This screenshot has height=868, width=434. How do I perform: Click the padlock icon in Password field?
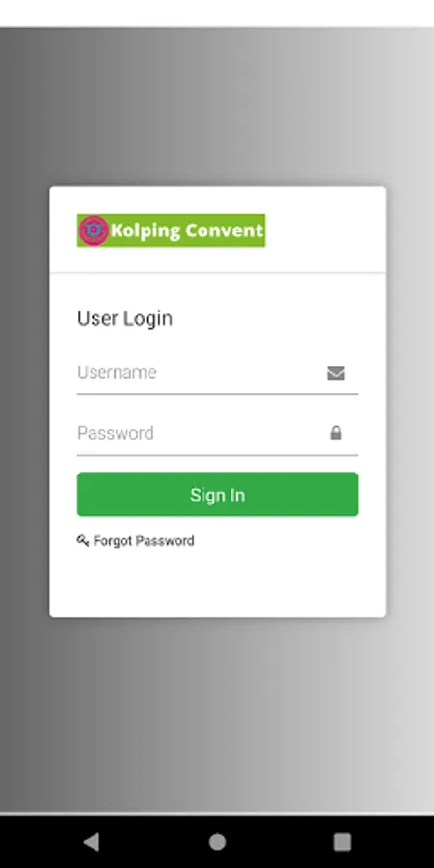pyautogui.click(x=336, y=433)
